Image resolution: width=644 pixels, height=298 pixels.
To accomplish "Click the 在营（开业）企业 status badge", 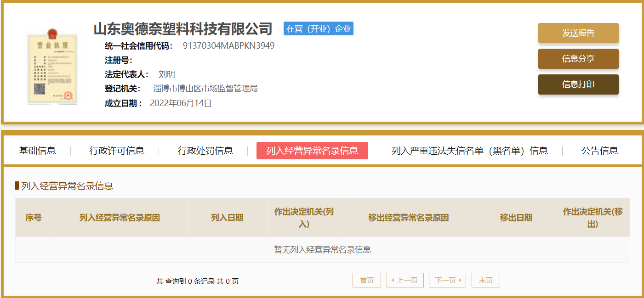I will pyautogui.click(x=319, y=28).
